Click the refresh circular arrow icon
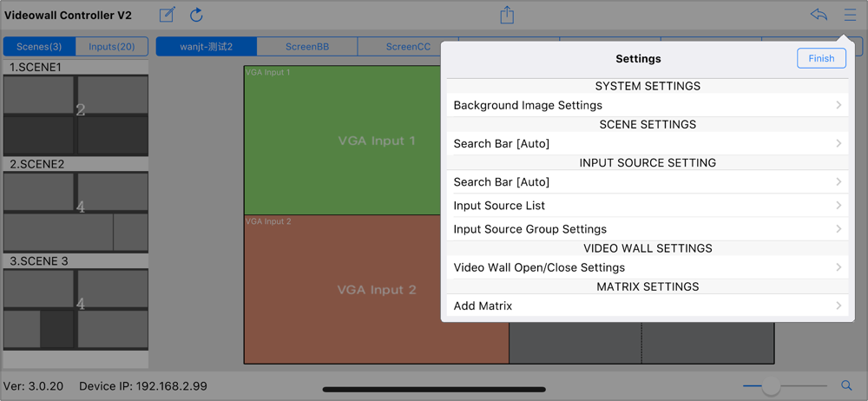This screenshot has height=401, width=868. 196,15
